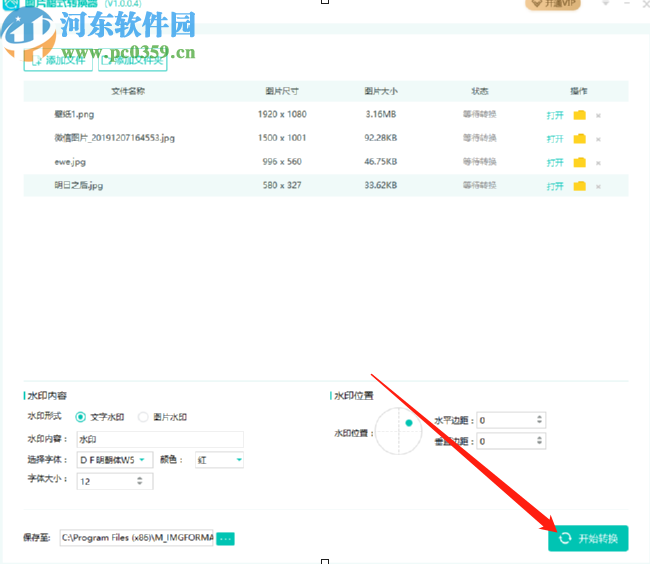
Task: Click 打开 link for 微信图片_20191207164553.jpg
Action: click(555, 139)
